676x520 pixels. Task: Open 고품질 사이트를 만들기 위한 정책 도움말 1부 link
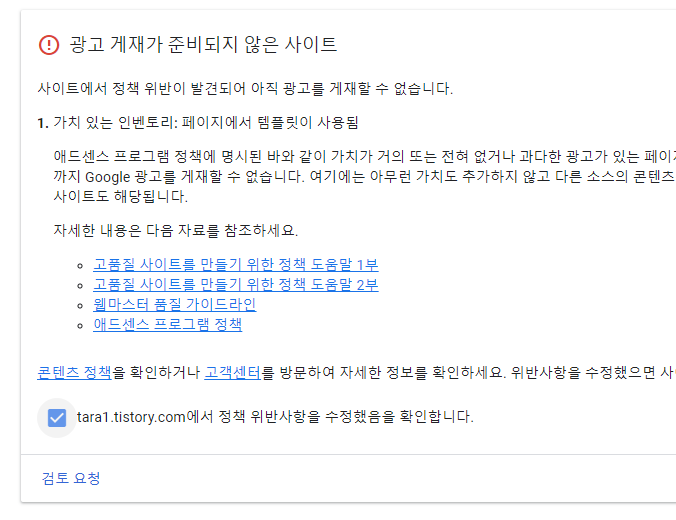(235, 264)
